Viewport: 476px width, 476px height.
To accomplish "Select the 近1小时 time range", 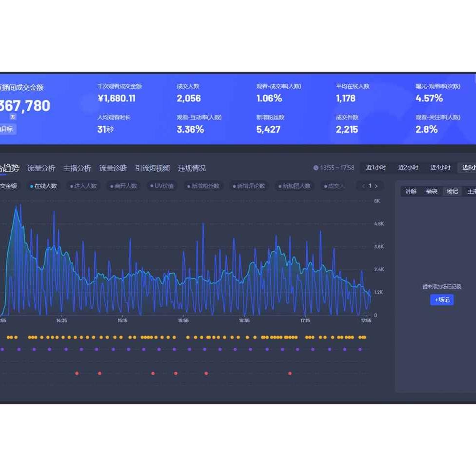I will (x=376, y=168).
